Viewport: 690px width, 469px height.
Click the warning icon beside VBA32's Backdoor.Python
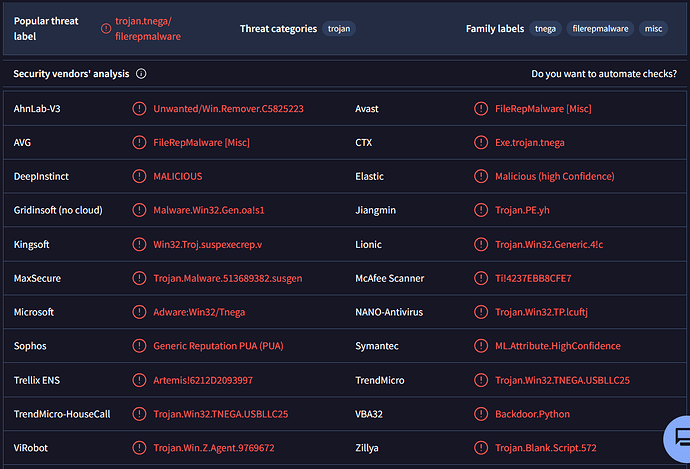480,414
